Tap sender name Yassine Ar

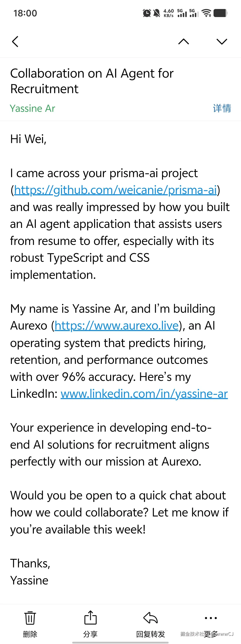click(33, 108)
